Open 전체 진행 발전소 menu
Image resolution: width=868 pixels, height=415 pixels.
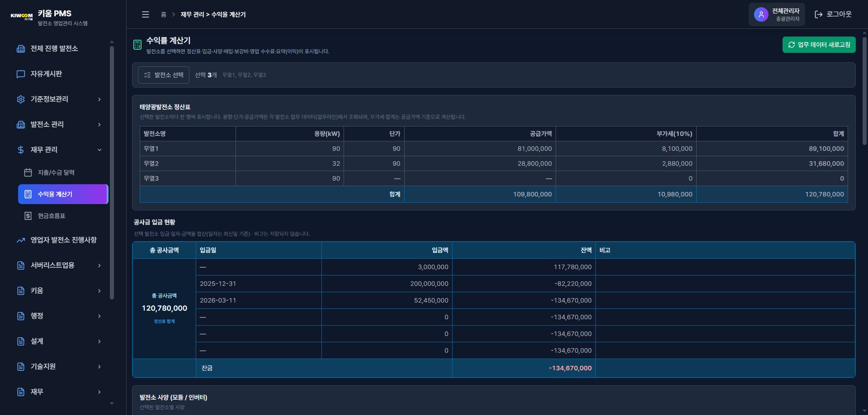[60, 49]
